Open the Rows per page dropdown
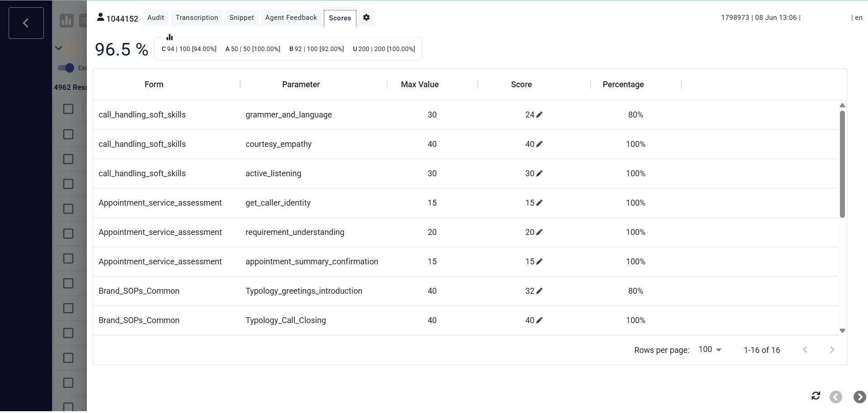 pos(710,350)
